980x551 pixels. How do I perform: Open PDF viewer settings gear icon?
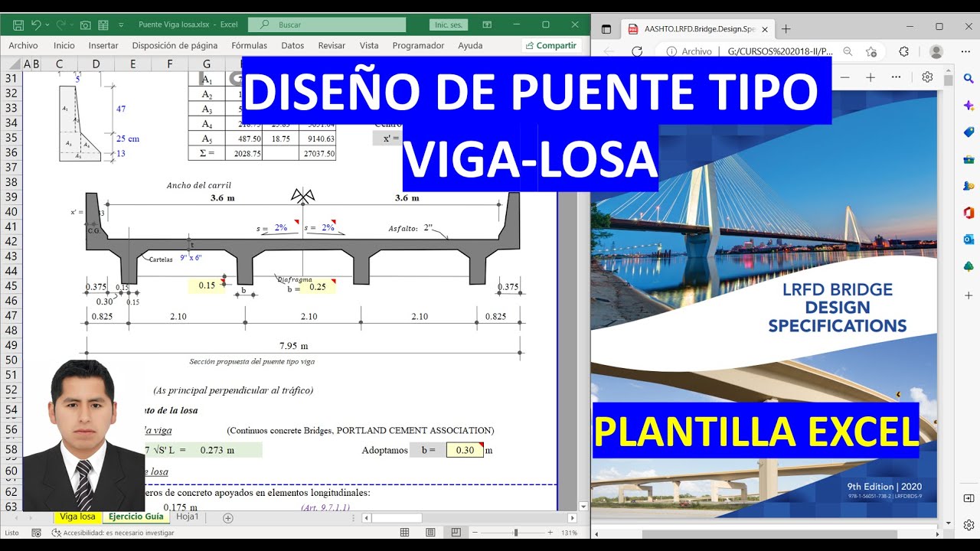927,77
